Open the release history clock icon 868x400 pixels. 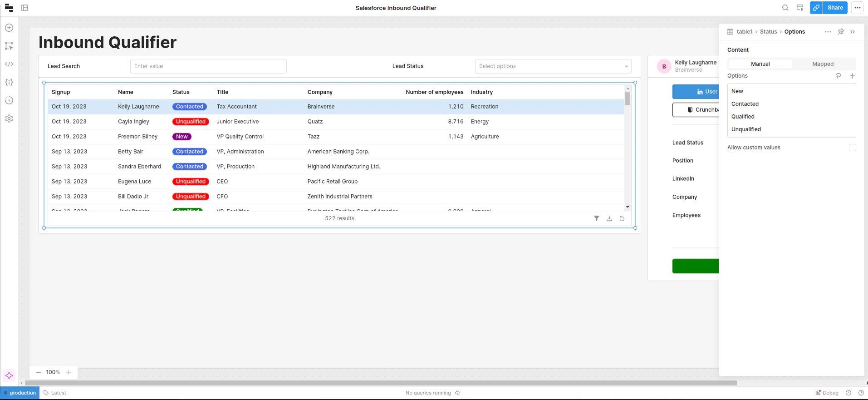click(9, 100)
